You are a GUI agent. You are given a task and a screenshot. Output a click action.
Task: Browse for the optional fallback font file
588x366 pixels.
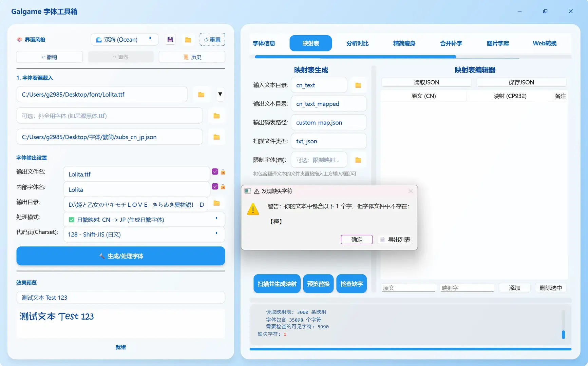[216, 116]
